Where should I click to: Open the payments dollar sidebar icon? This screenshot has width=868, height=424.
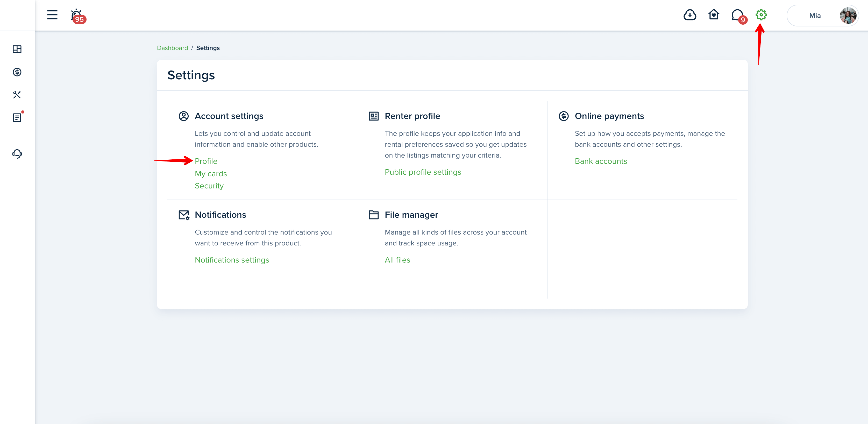pyautogui.click(x=17, y=72)
